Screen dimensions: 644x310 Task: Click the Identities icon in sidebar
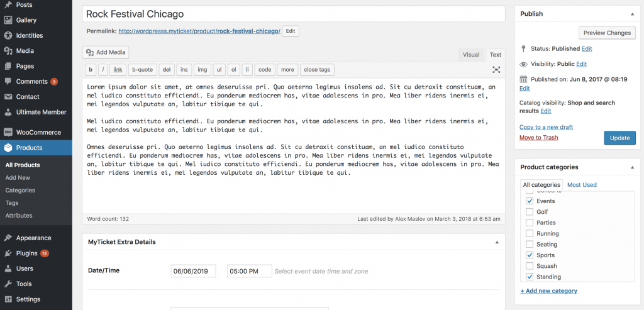(8, 35)
